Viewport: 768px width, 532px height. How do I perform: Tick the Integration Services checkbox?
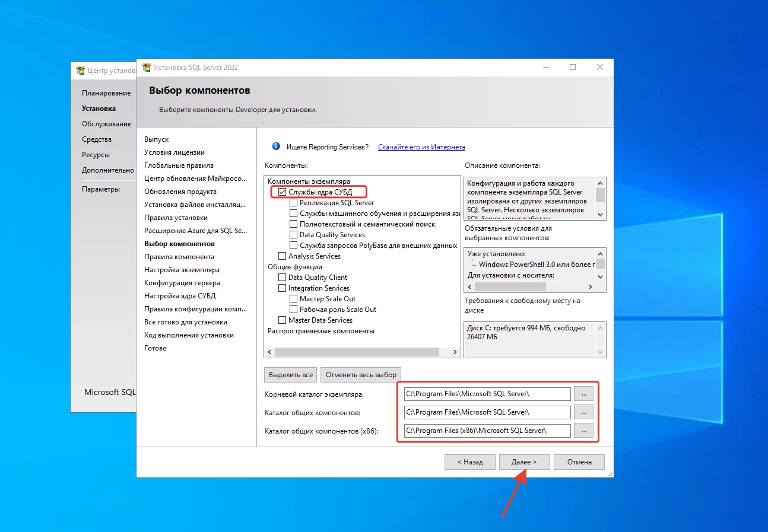tap(283, 288)
